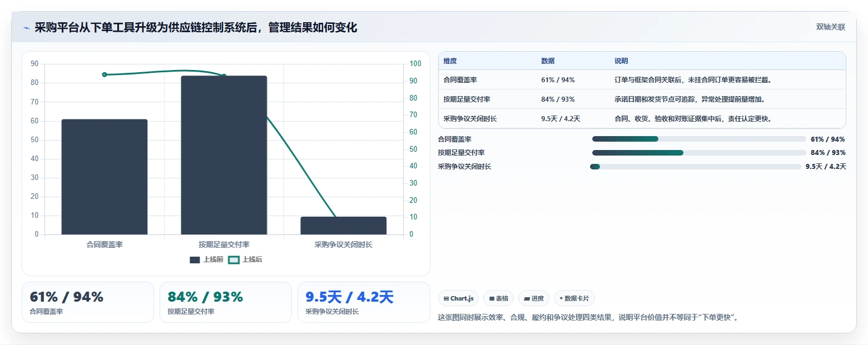Click the 维度 table column header
Image resolution: width=868 pixels, height=345 pixels.
pyautogui.click(x=450, y=61)
